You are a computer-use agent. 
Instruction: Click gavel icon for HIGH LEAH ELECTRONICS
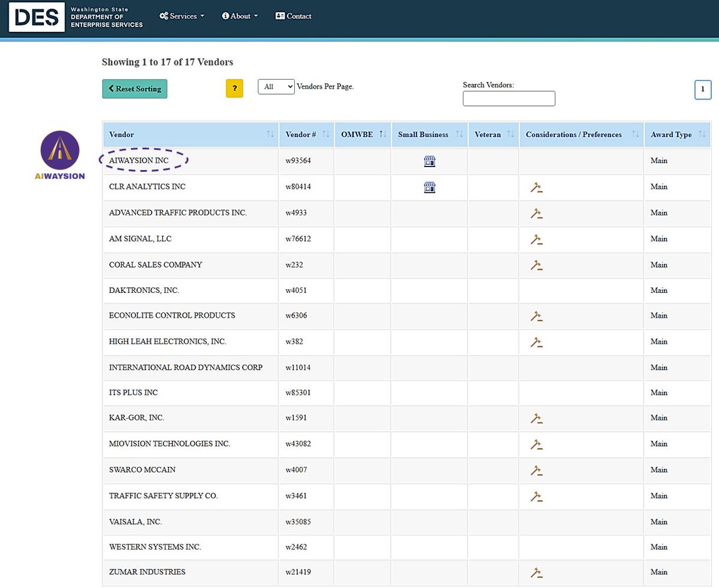pyautogui.click(x=536, y=342)
